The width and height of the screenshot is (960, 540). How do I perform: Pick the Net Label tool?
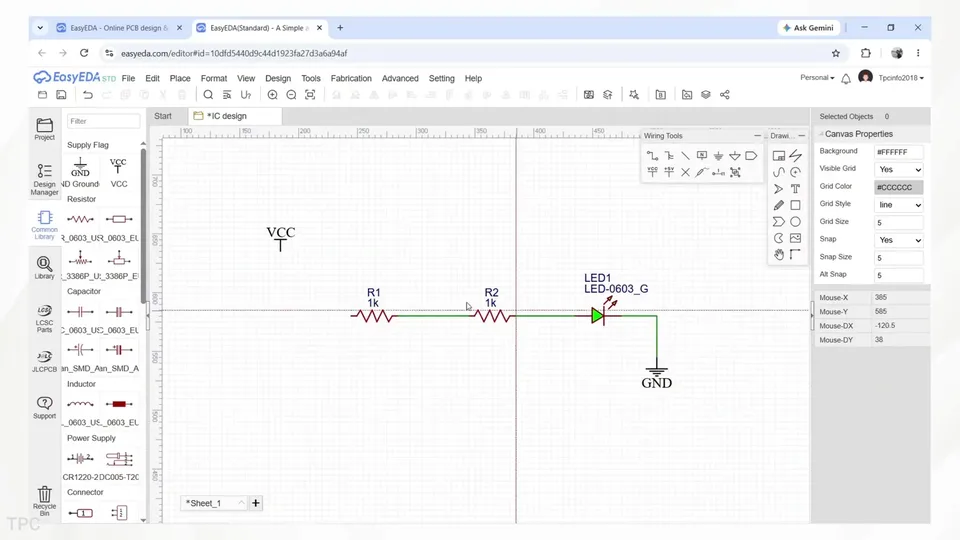[702, 156]
